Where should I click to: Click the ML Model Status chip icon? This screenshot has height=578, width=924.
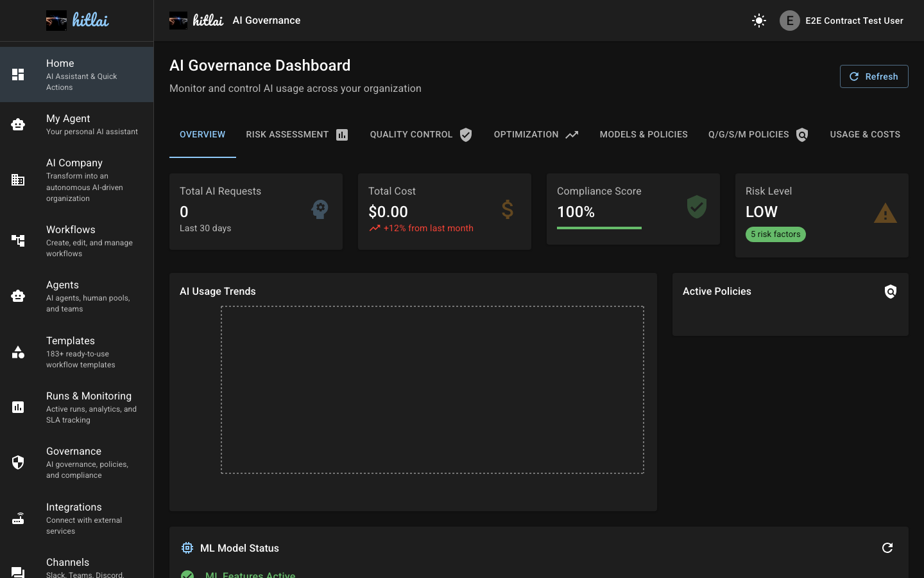(x=187, y=548)
